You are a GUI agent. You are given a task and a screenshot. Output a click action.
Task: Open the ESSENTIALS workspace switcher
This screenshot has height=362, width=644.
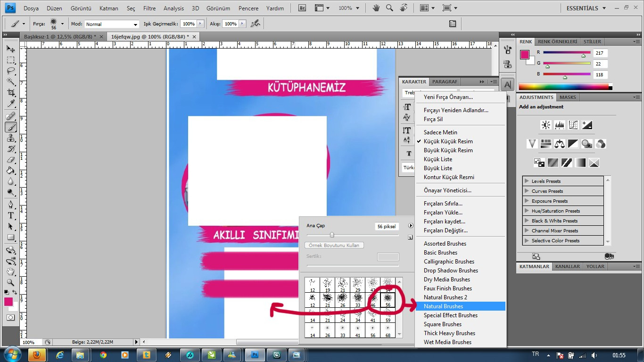coord(585,8)
